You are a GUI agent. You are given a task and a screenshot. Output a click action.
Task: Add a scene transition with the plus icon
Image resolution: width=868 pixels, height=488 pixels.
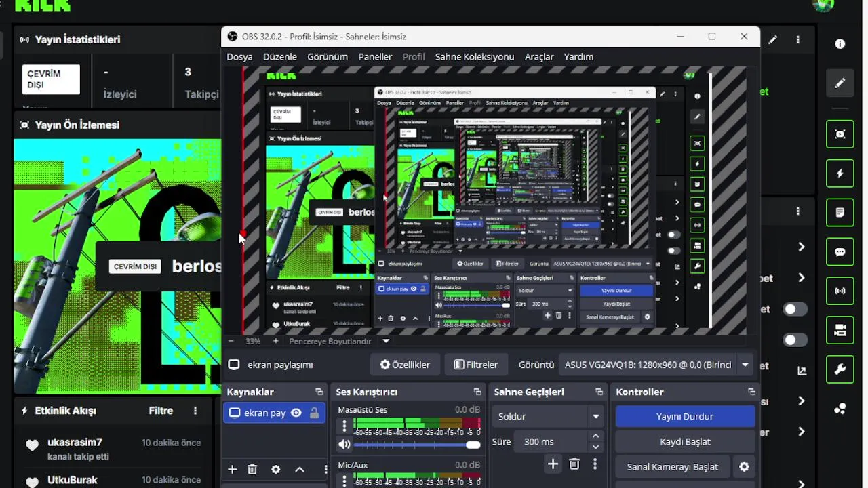[553, 464]
